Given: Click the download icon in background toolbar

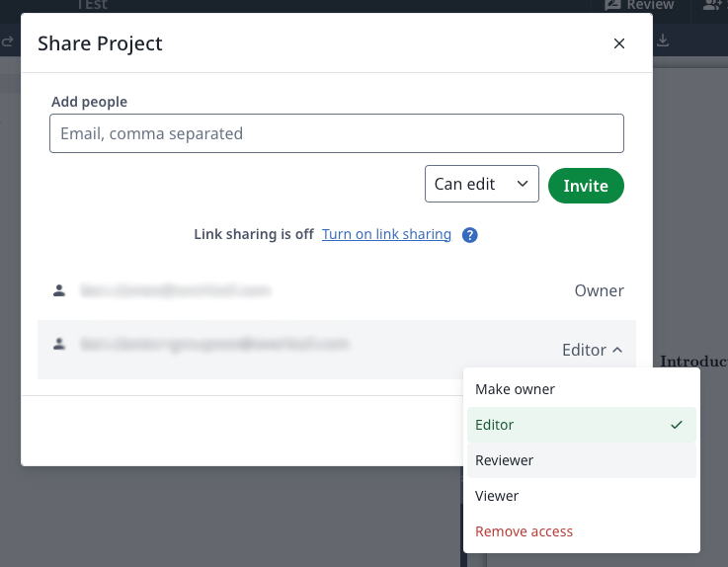Looking at the screenshot, I should tap(663, 40).
